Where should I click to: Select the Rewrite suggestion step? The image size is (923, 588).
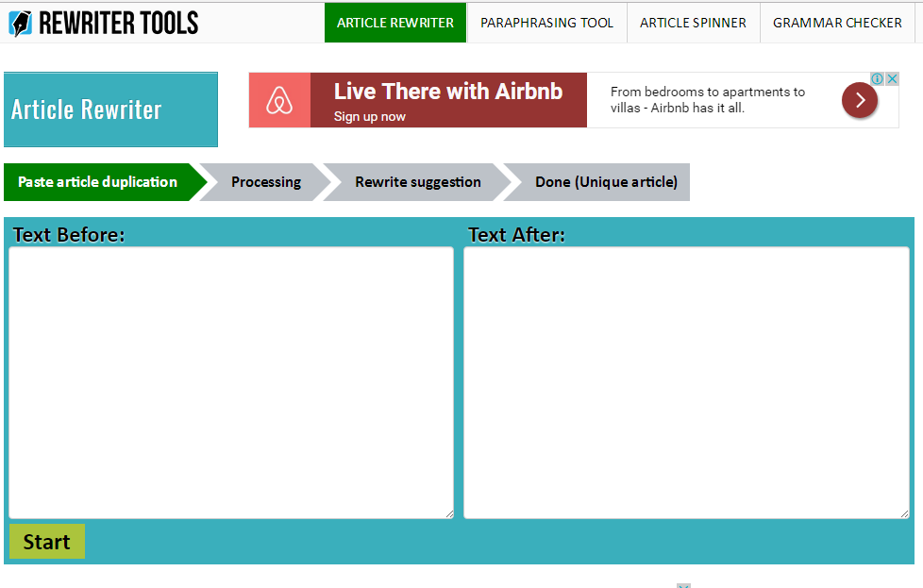pos(418,182)
